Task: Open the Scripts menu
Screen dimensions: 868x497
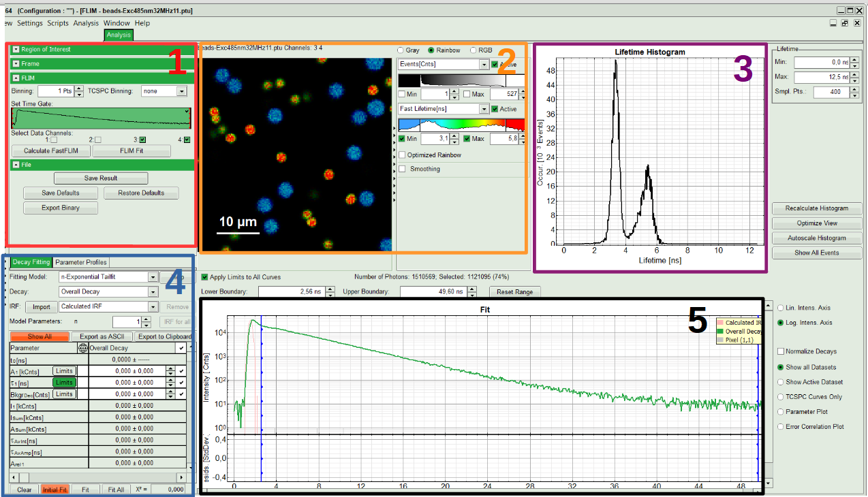Action: 58,23
